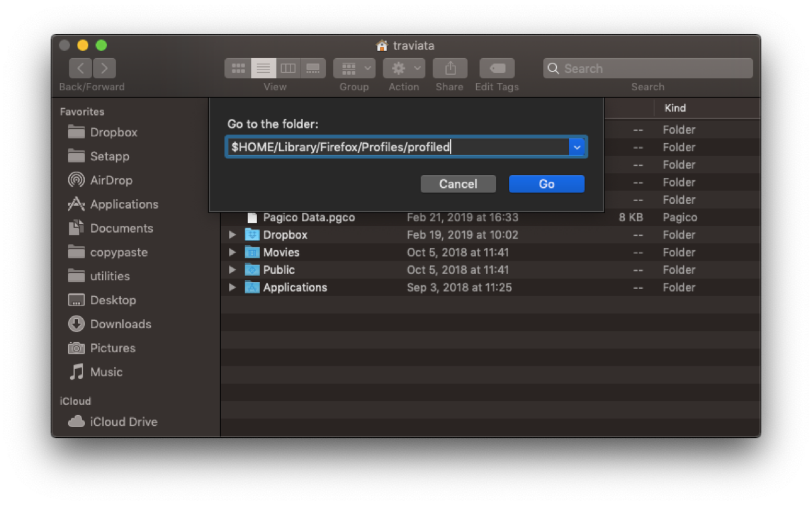The width and height of the screenshot is (812, 508).
Task: Go forward with the Forward arrow
Action: (104, 68)
